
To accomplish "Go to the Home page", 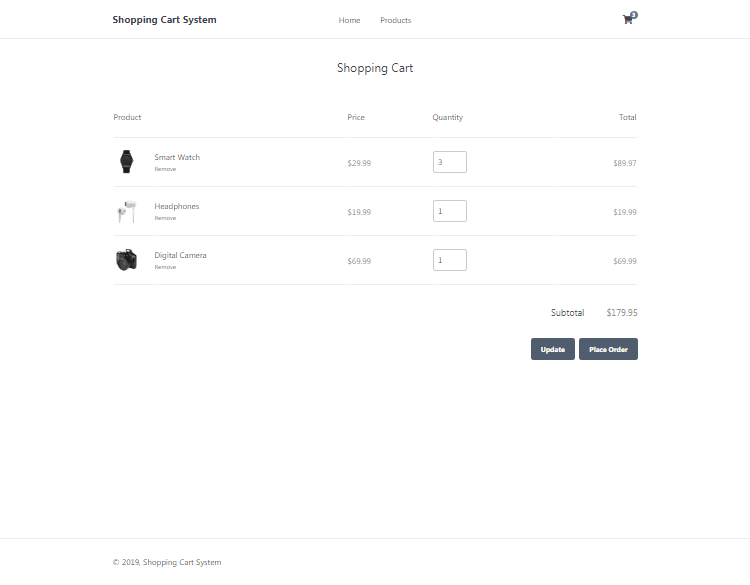I will pos(349,20).
